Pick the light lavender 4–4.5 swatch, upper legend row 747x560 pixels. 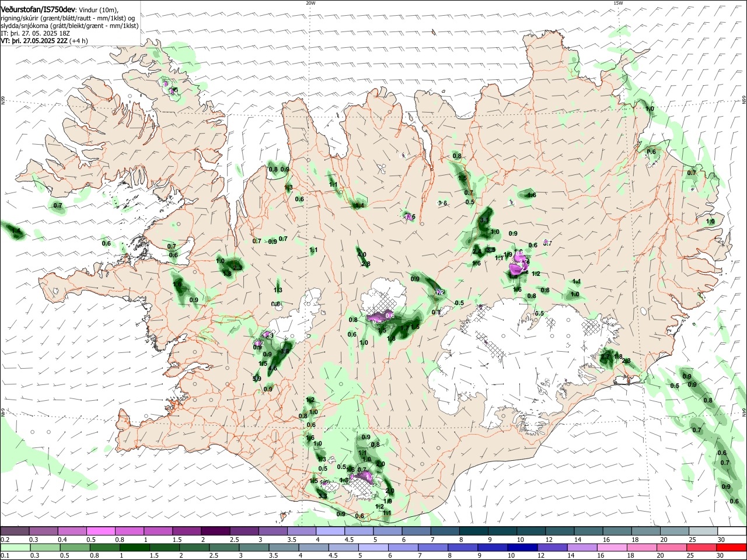click(330, 531)
